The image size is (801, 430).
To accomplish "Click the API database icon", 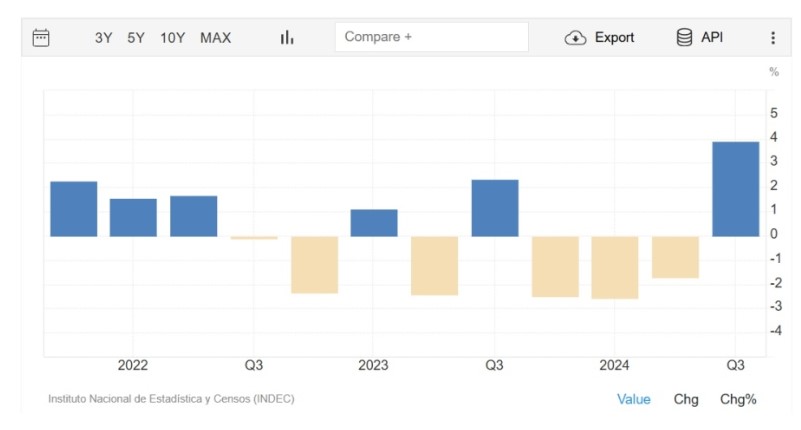I will point(684,37).
